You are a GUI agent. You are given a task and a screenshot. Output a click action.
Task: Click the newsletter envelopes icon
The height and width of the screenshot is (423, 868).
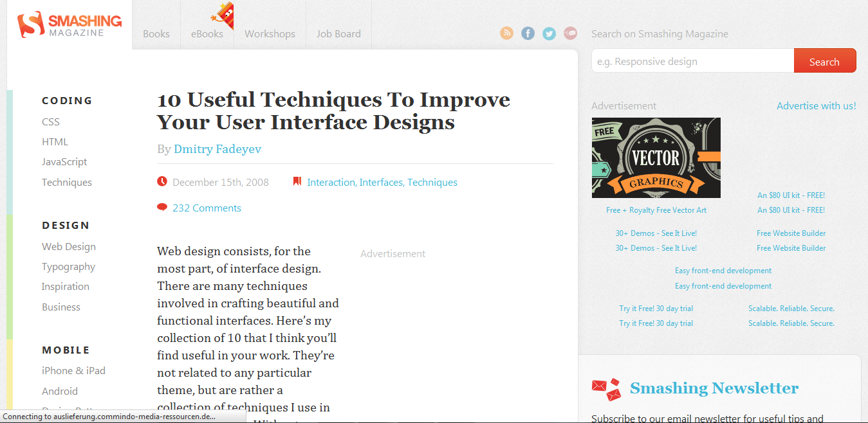point(605,389)
